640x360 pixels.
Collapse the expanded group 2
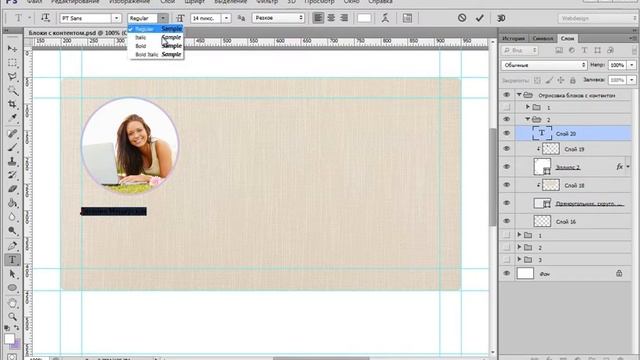tap(528, 119)
